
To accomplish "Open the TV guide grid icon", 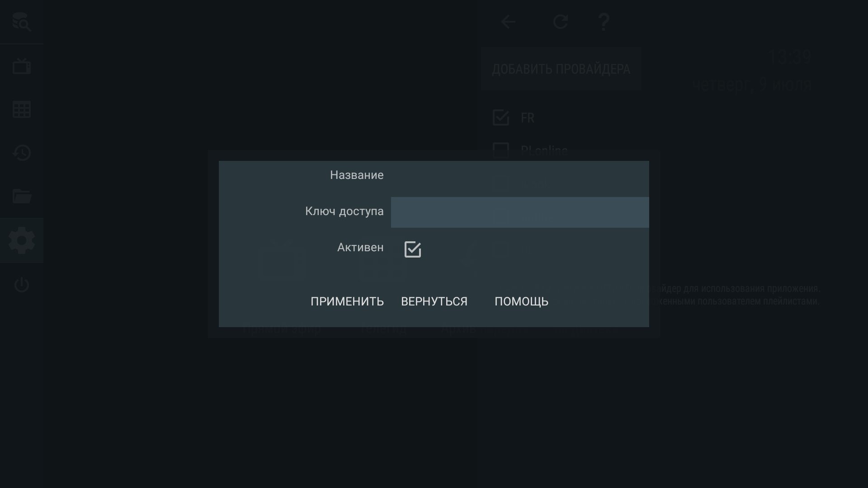I will (x=21, y=109).
